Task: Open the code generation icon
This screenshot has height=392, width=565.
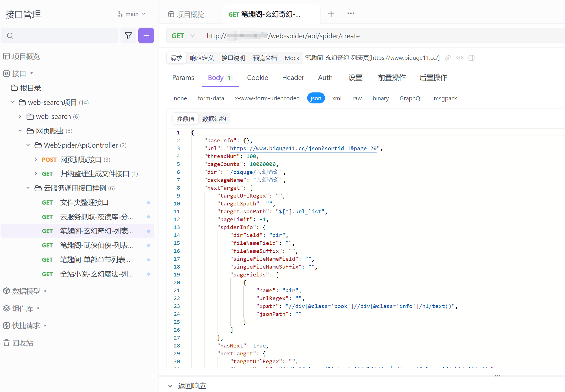Action: click(x=460, y=58)
